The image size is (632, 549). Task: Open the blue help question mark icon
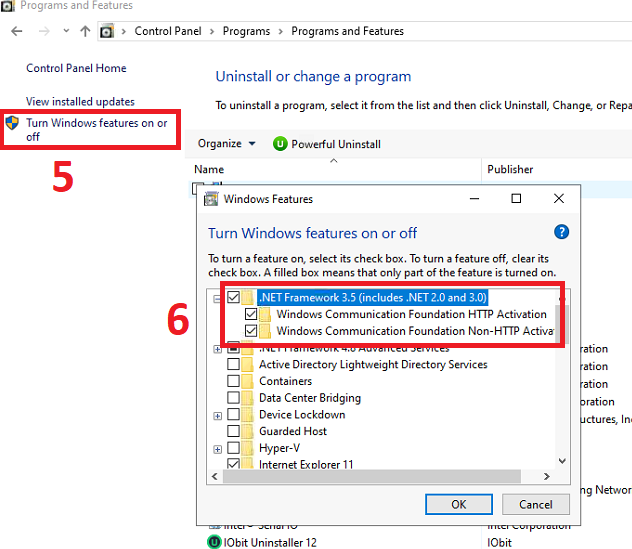[x=561, y=232]
